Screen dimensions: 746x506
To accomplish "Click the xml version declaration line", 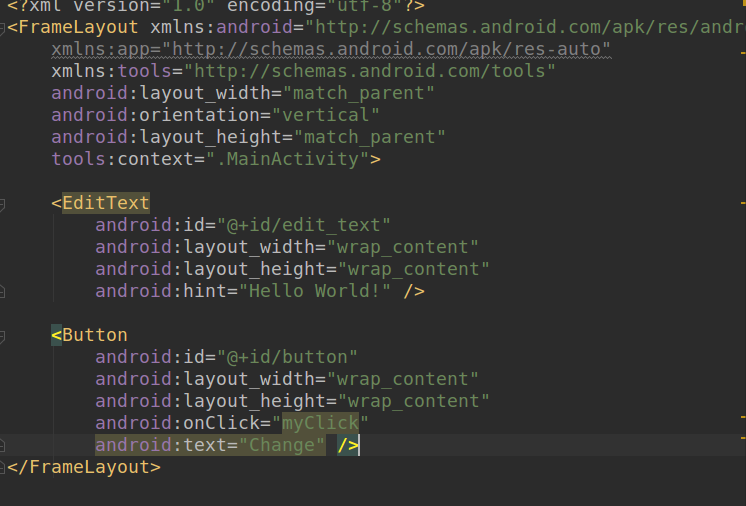I will pyautogui.click(x=216, y=6).
